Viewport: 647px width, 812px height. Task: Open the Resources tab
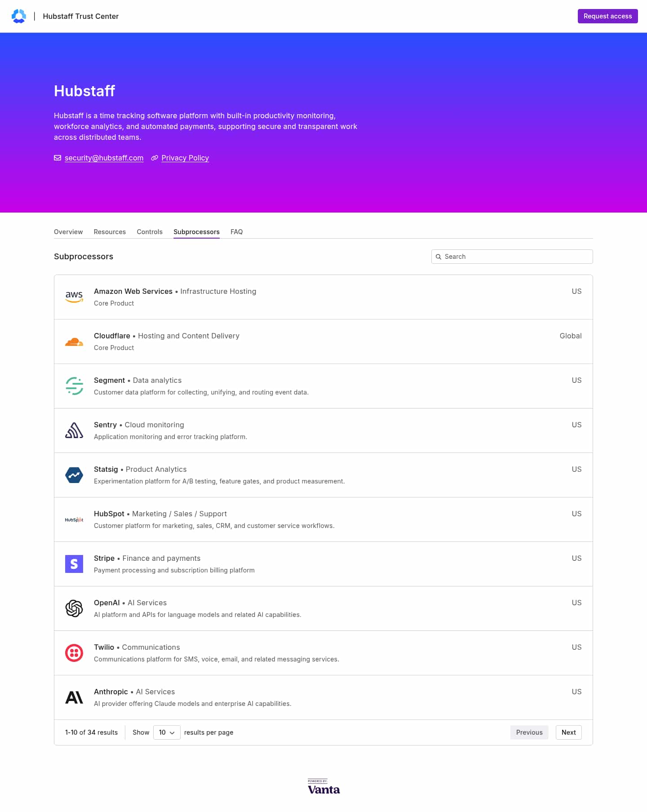coord(110,232)
